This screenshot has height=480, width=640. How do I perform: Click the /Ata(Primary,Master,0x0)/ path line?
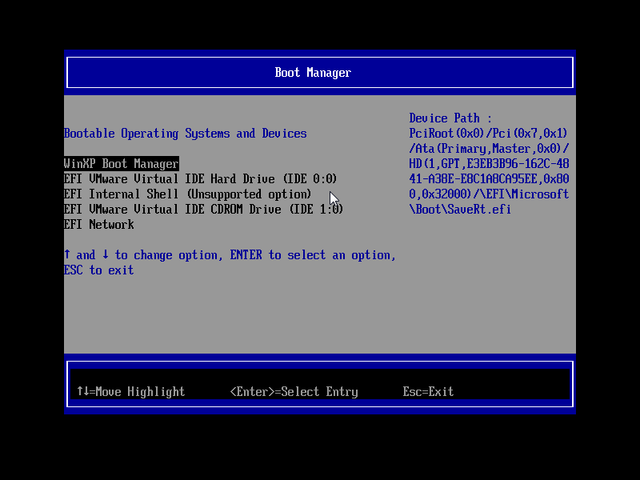click(489, 149)
